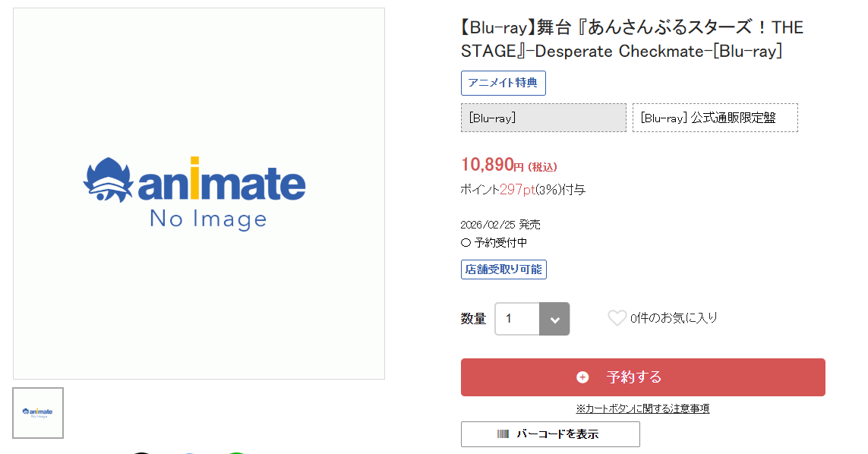Choose the [Blu-ray] 公式通販限定盤 edition

tap(715, 118)
